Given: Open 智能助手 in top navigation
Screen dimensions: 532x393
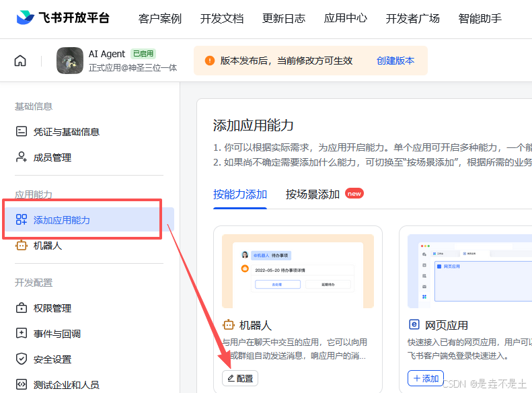Looking at the screenshot, I should [x=480, y=18].
